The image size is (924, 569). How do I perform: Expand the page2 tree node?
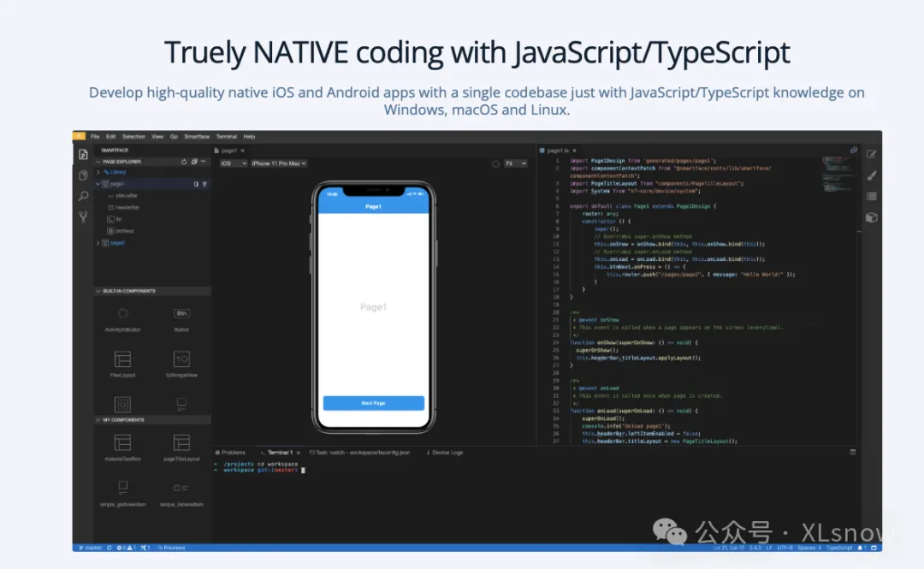click(x=98, y=243)
